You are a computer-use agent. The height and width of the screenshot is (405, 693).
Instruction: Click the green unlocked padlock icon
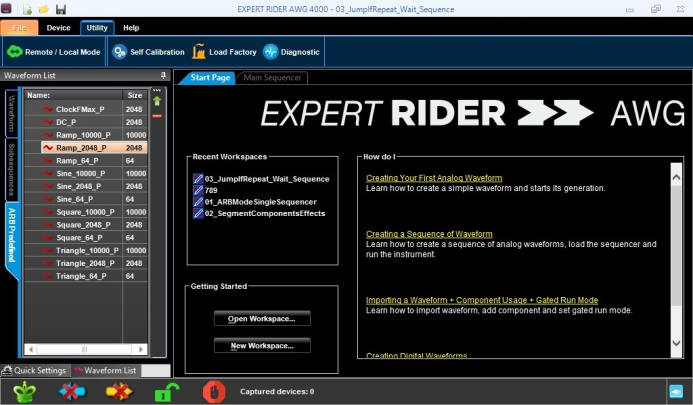coord(165,390)
